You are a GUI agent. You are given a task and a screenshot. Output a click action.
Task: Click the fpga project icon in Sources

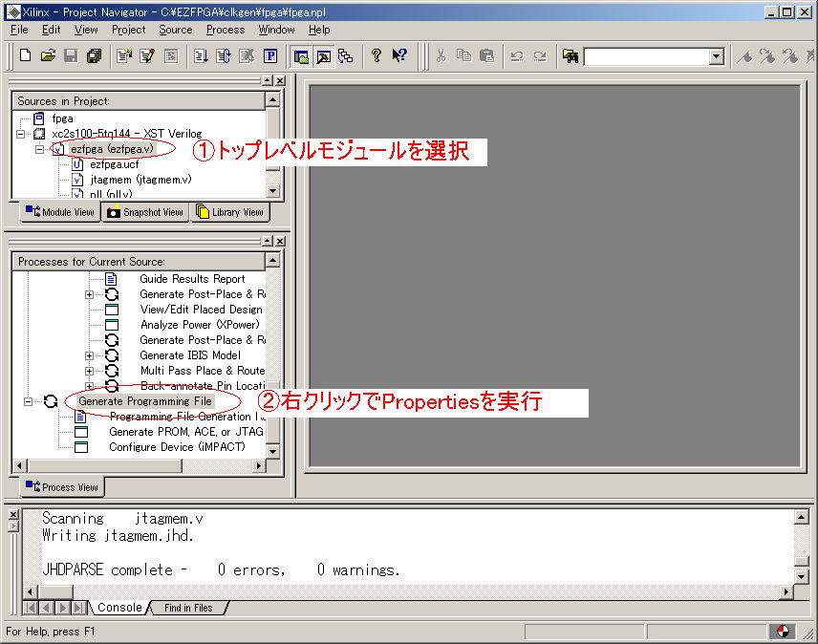click(38, 118)
